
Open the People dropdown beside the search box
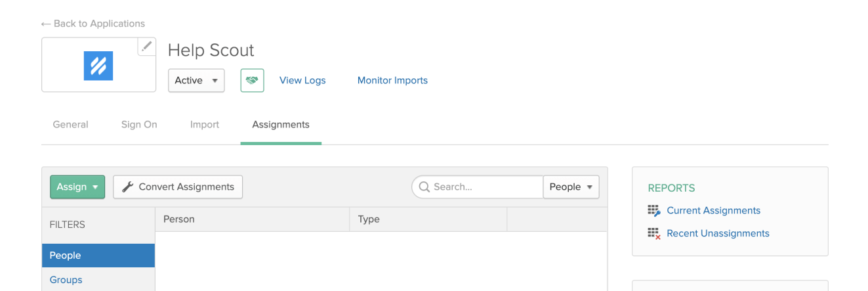coord(571,187)
